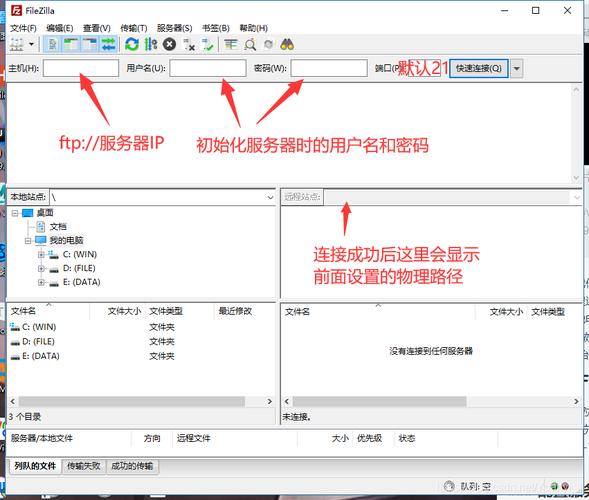Screen dimensions: 589x500
Task: Switch to 列队的文件 tab
Action: [x=35, y=466]
